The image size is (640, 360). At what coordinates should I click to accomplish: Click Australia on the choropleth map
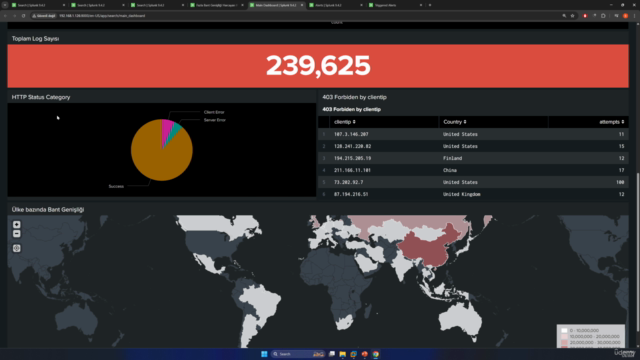[x=461, y=320]
